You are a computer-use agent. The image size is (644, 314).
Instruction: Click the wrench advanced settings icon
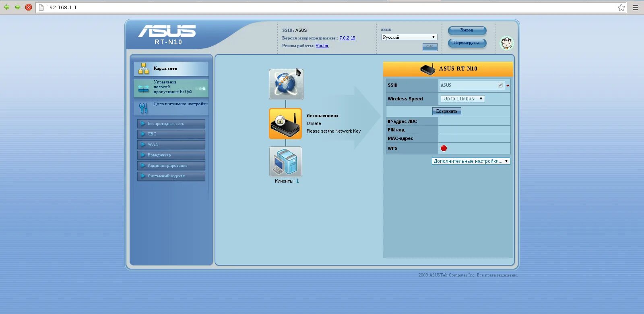pos(143,108)
